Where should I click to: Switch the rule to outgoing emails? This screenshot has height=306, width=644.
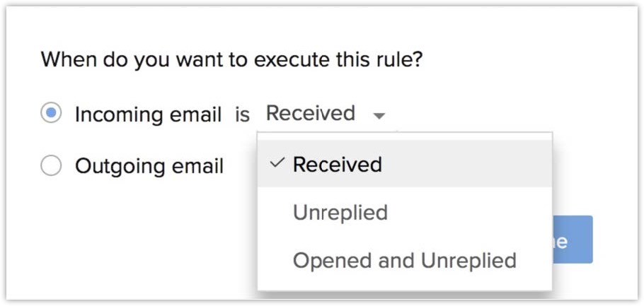(x=51, y=166)
